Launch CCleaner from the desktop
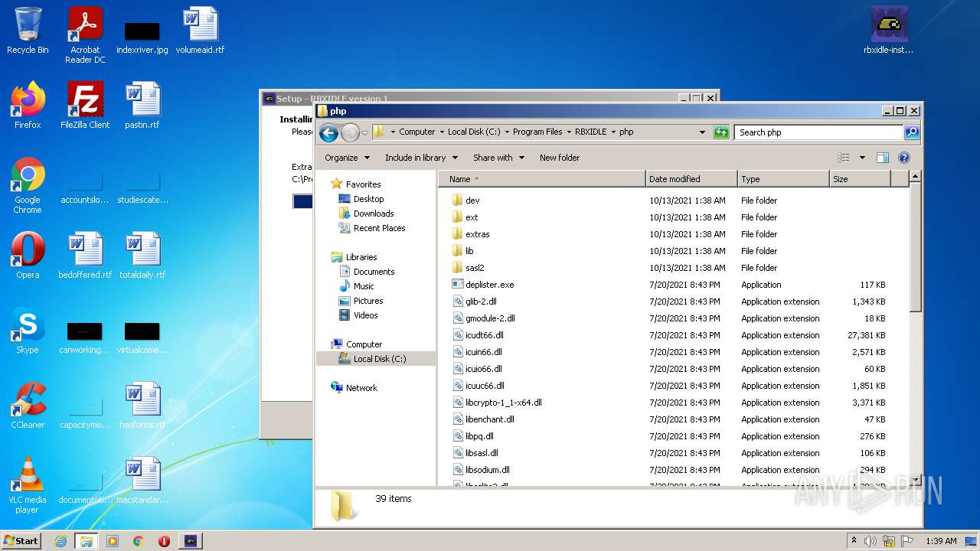980x551 pixels. 28,406
